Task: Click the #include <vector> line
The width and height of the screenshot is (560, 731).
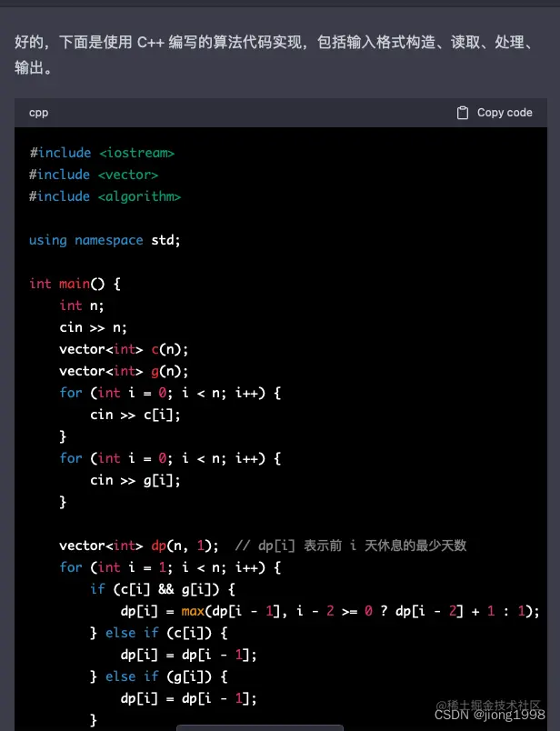Action: point(94,175)
